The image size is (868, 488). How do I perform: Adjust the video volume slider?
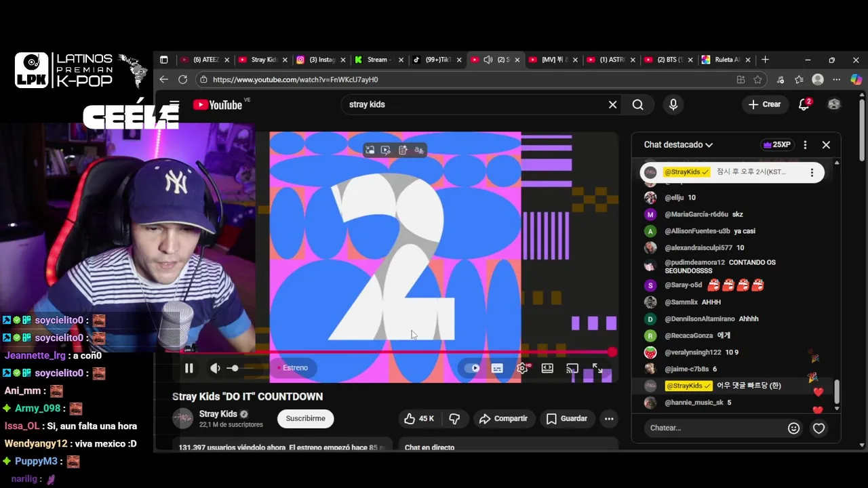(241, 368)
